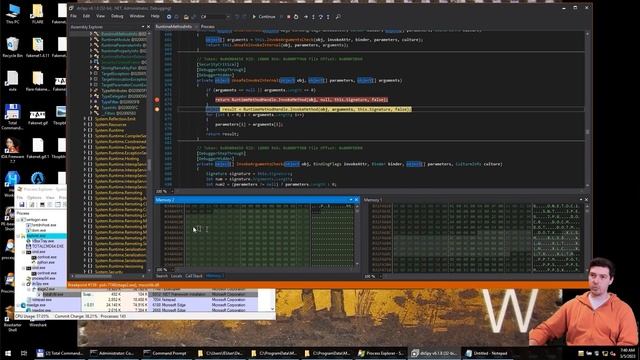Image resolution: width=640 pixels, height=360 pixels.
Task: Click the Redo icon in dnSpy toolbar
Action: pos(244,17)
